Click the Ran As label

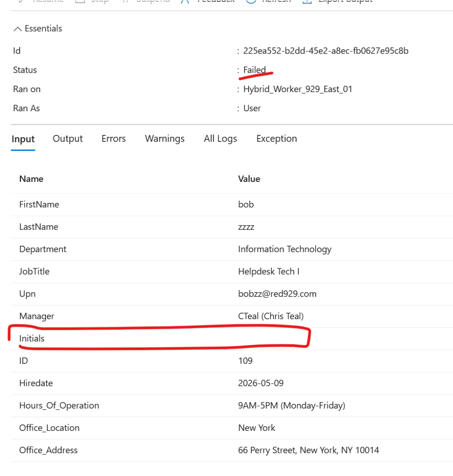pos(27,108)
